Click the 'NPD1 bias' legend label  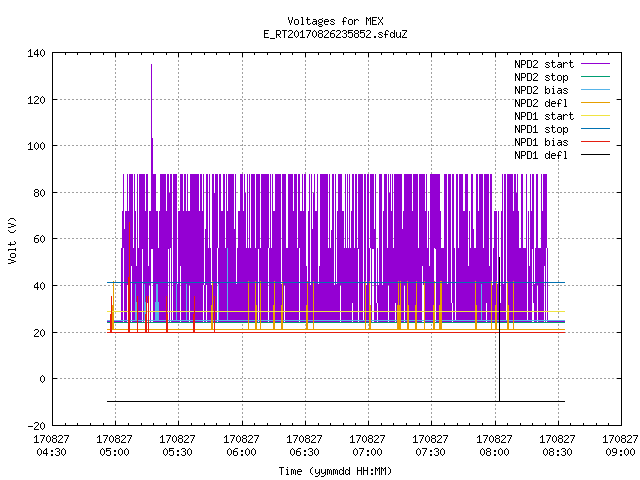tap(541, 142)
